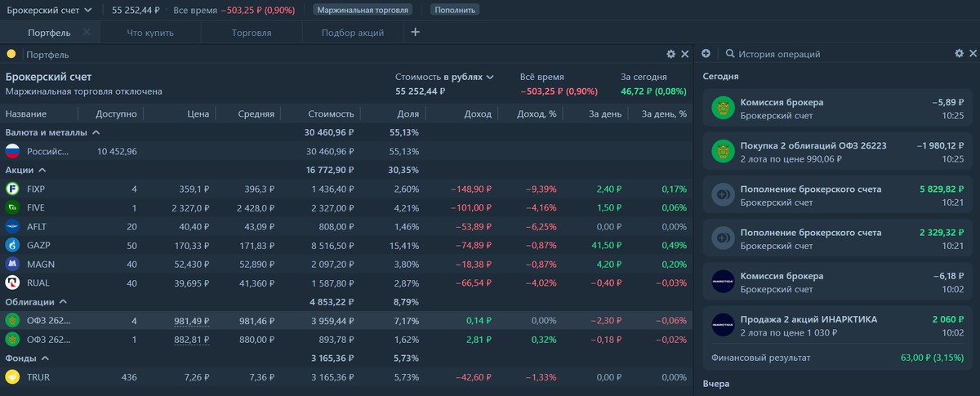Image resolution: width=980 pixels, height=396 pixels.
Task: Click the Финансовый результат 63,00 ₽ line
Action: [838, 358]
